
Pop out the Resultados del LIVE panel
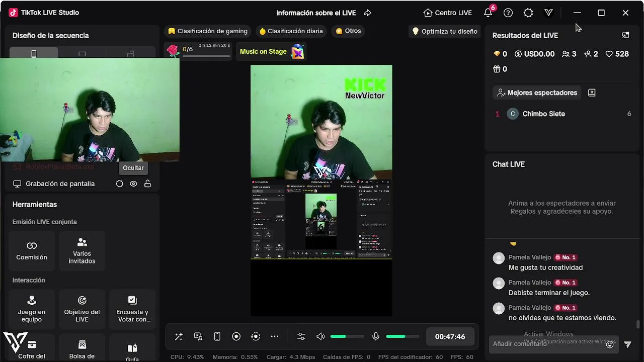pos(625,35)
